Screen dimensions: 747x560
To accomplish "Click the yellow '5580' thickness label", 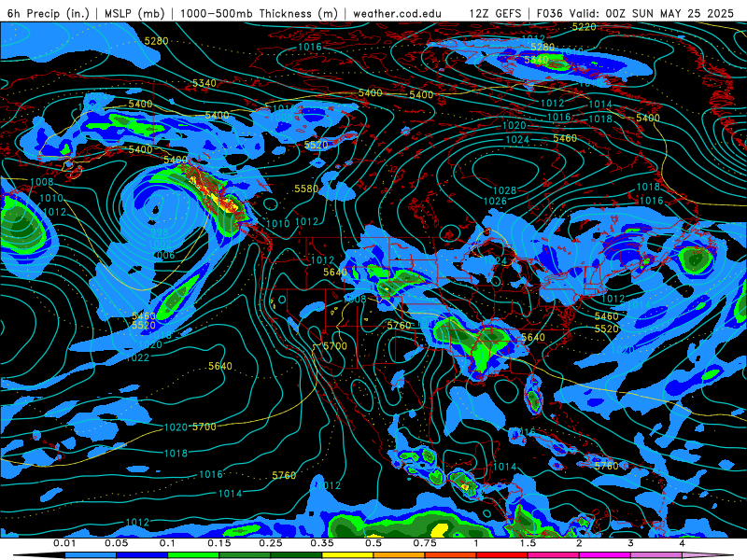I will pos(306,189).
